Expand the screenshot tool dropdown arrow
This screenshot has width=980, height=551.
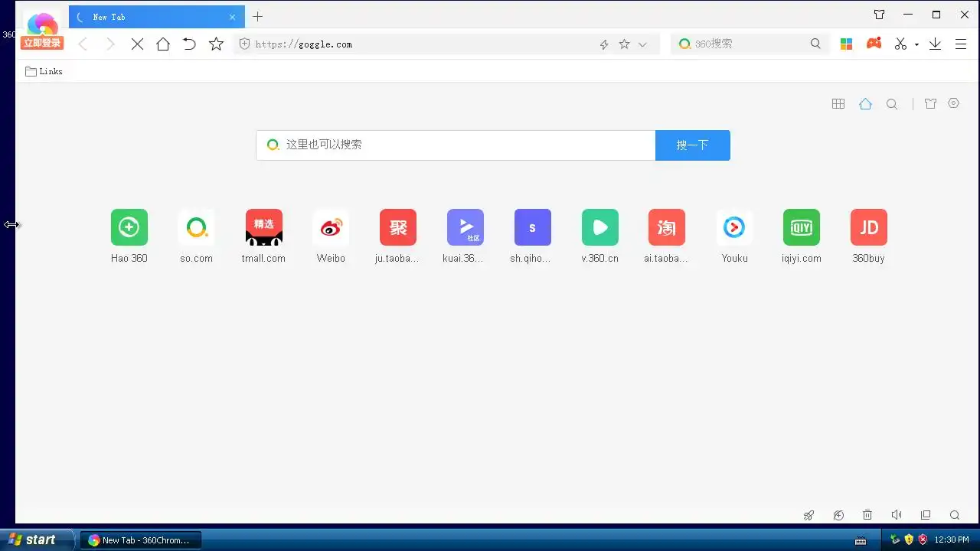coord(916,44)
